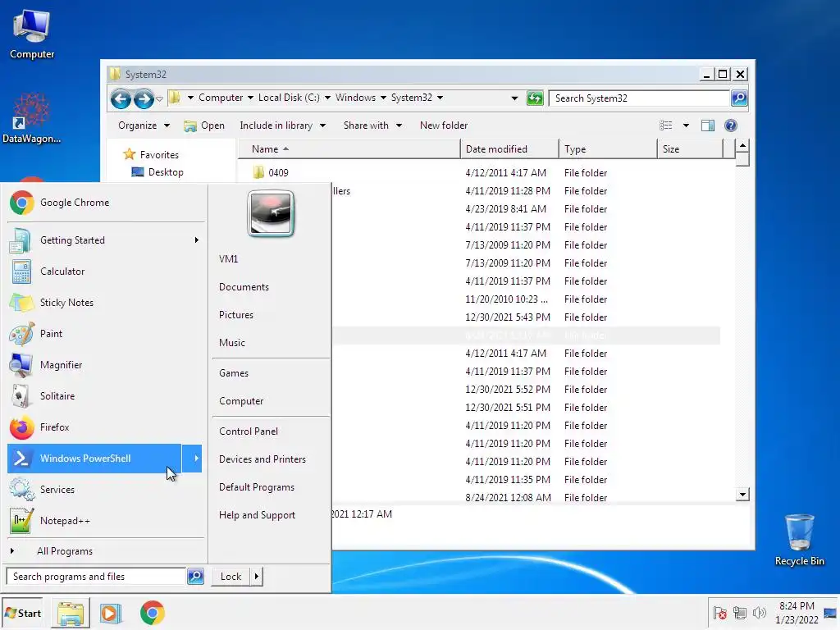The height and width of the screenshot is (630, 840).
Task: Click the volume speaker tray icon
Action: [759, 612]
